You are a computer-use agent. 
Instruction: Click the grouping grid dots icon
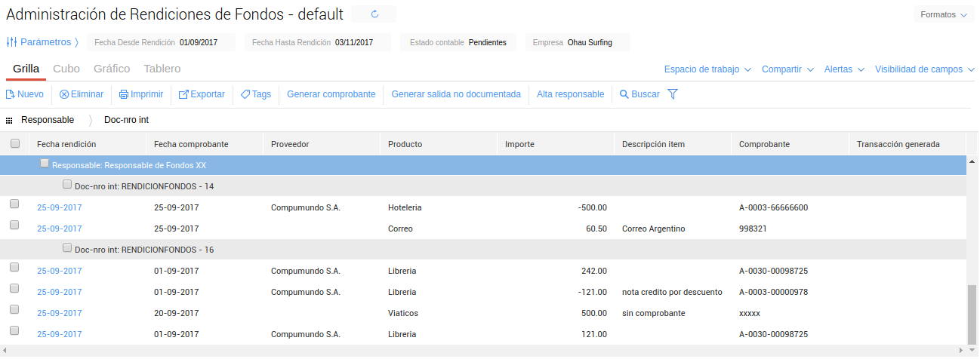(9, 120)
